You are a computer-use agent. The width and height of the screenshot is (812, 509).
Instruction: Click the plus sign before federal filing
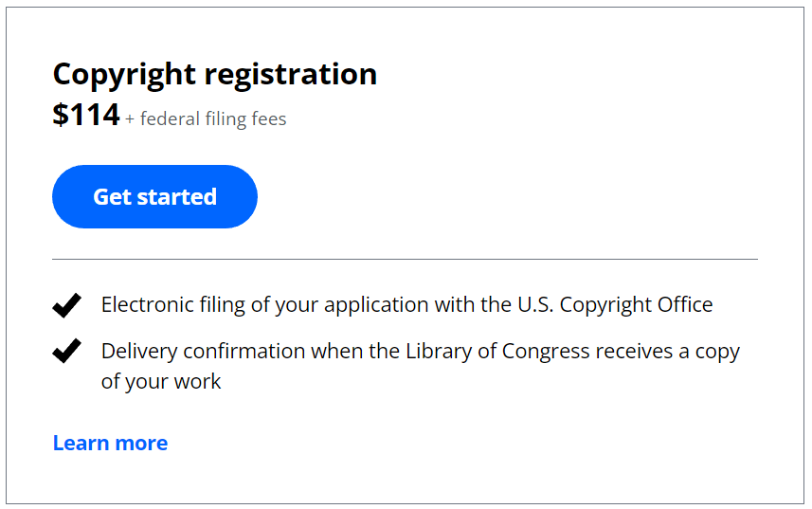point(130,119)
